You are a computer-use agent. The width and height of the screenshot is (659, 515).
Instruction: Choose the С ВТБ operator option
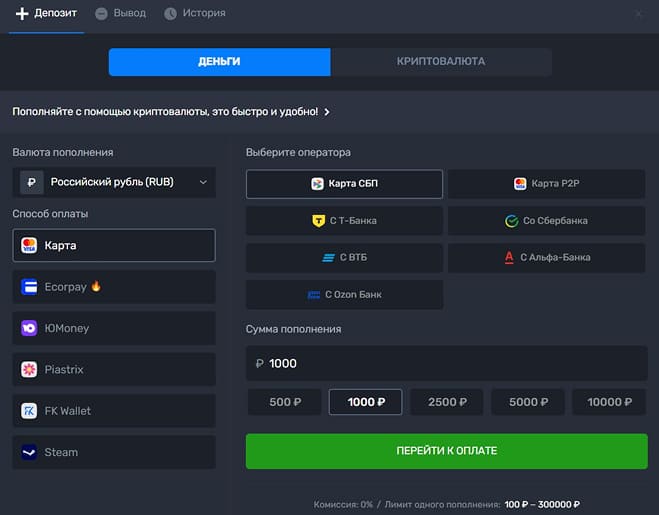(x=344, y=257)
